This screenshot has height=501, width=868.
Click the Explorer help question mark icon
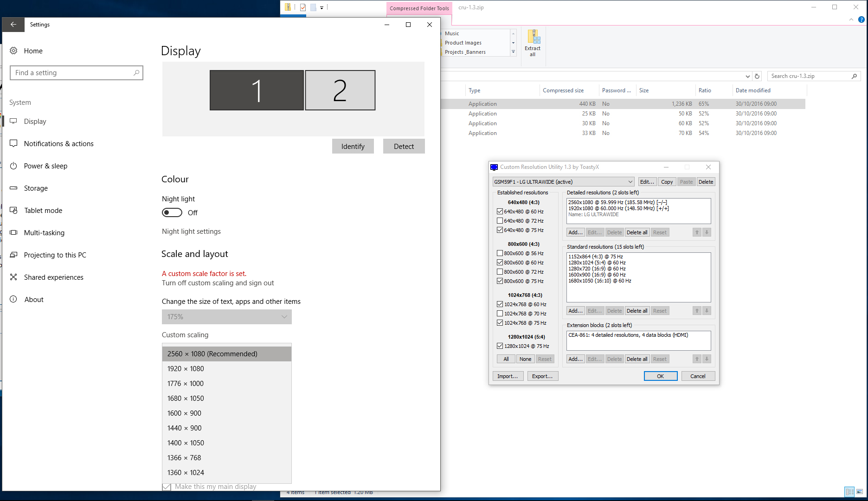[861, 19]
